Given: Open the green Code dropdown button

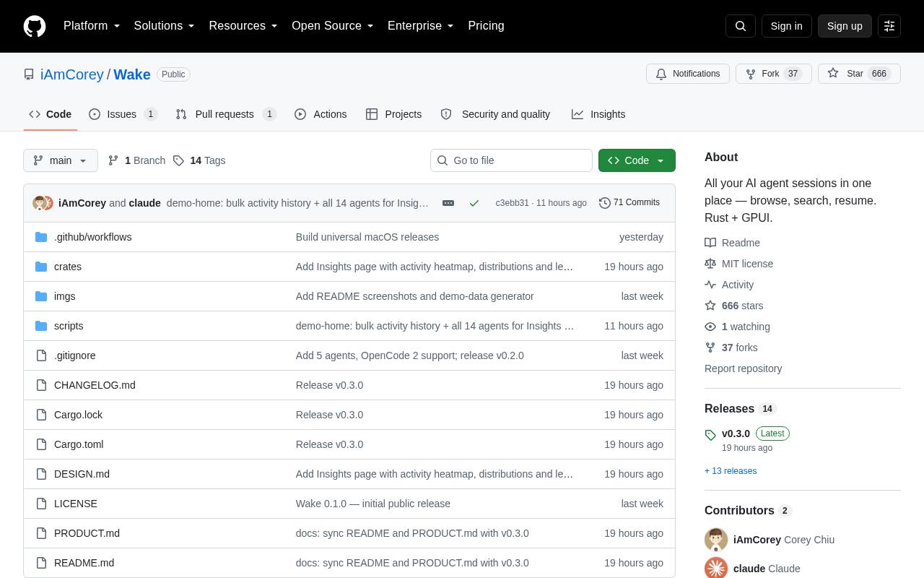Looking at the screenshot, I should click(x=637, y=160).
